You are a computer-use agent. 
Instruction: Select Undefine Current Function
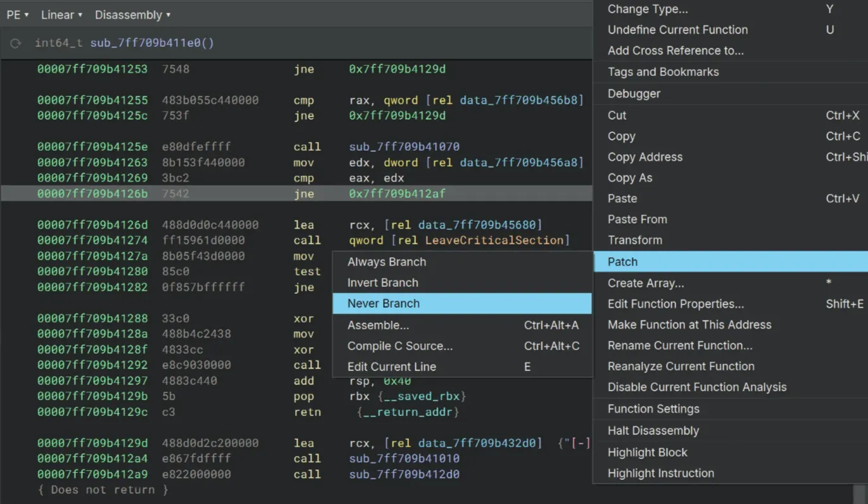click(677, 30)
